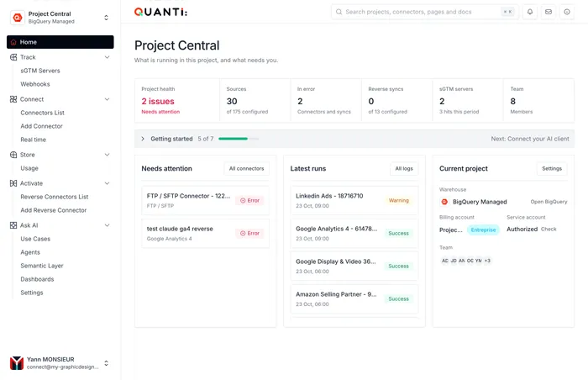Viewport: 588px width, 380px height.
Task: Click the +3 more team members badge
Action: 487,261
